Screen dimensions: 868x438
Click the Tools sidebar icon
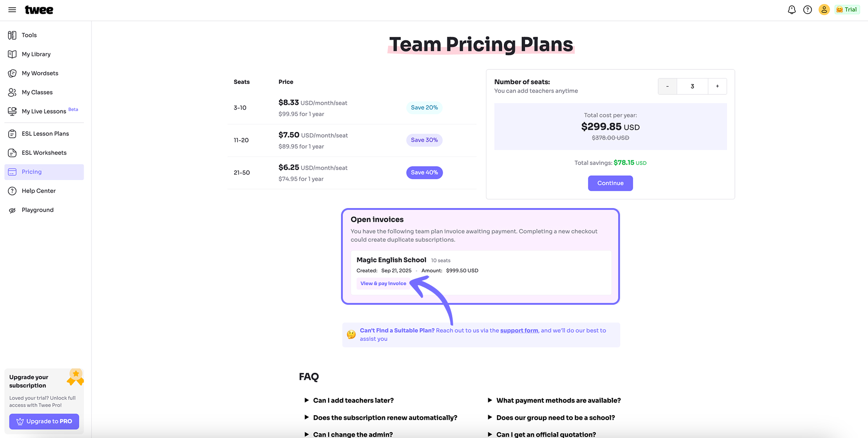point(12,35)
